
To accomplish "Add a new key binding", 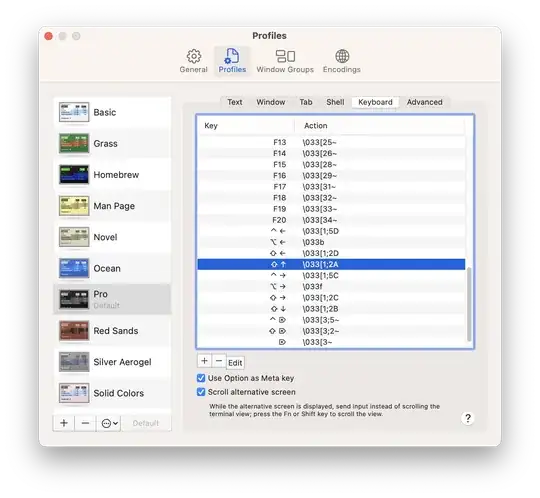I will 204,361.
